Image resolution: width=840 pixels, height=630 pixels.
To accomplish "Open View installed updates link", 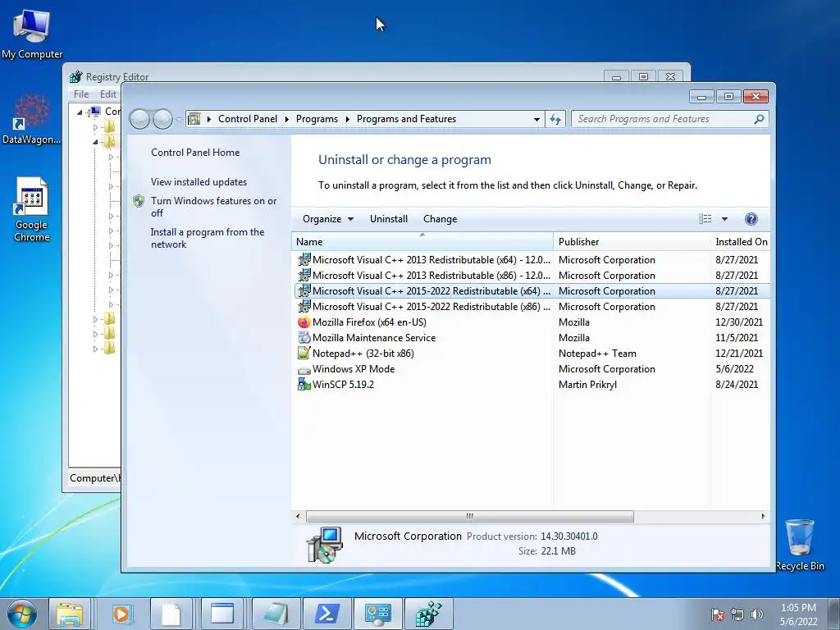I will tap(199, 181).
